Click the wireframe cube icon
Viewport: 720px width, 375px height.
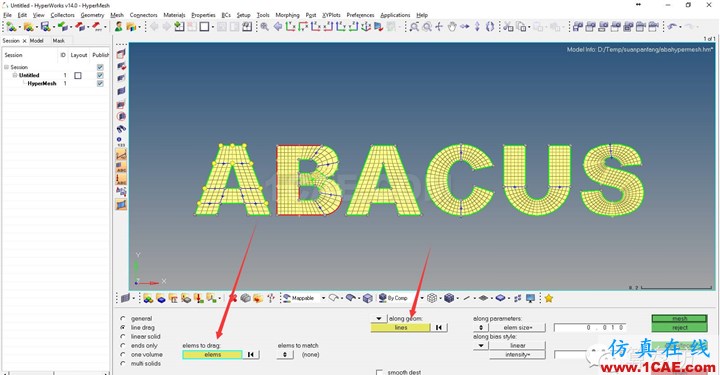point(432,298)
